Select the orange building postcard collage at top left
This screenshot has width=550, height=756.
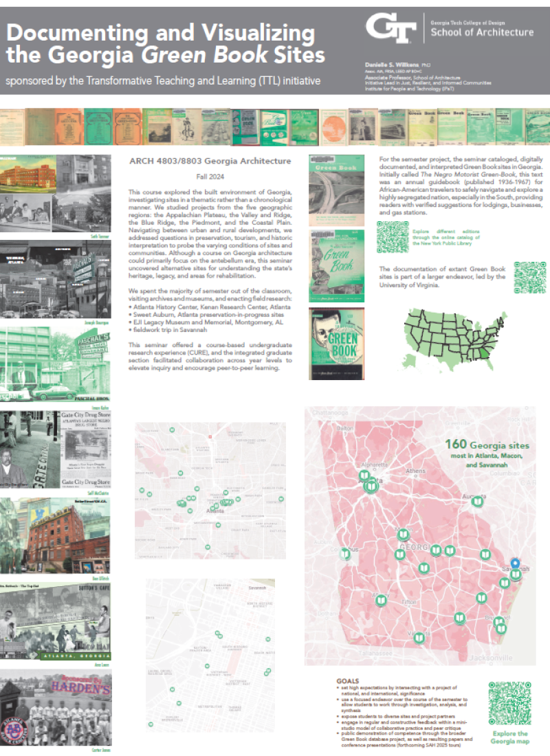coord(56,193)
